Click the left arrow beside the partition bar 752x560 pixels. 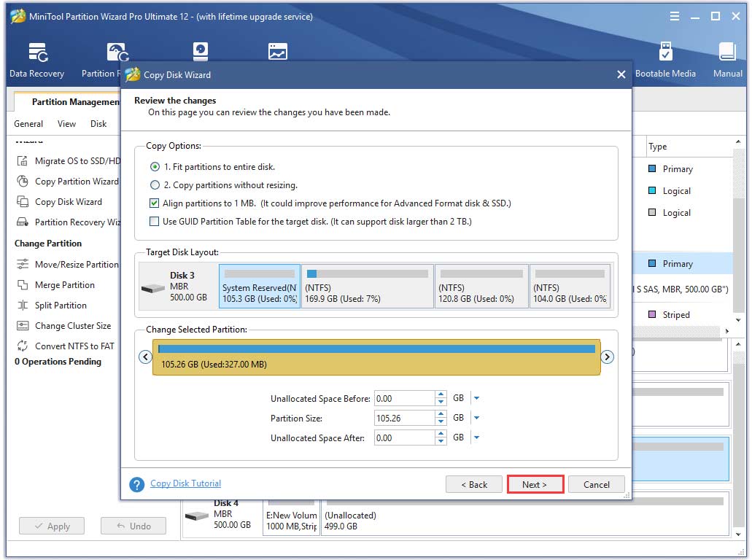coord(145,357)
